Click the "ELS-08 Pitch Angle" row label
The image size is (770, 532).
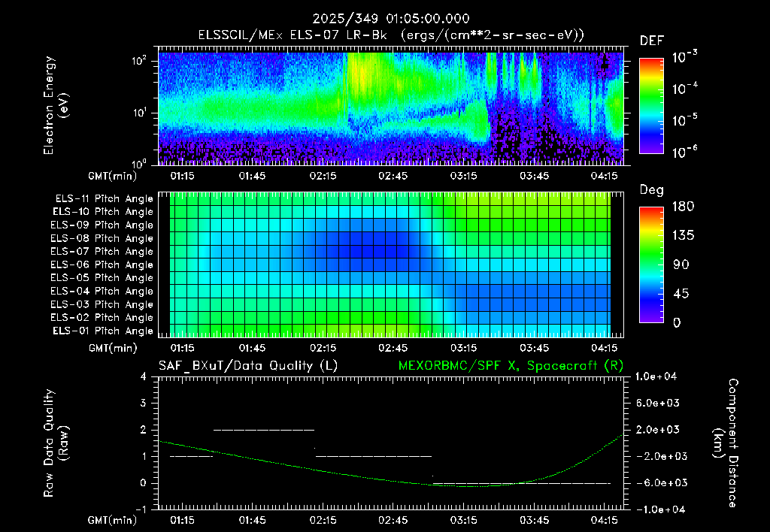pyautogui.click(x=102, y=238)
